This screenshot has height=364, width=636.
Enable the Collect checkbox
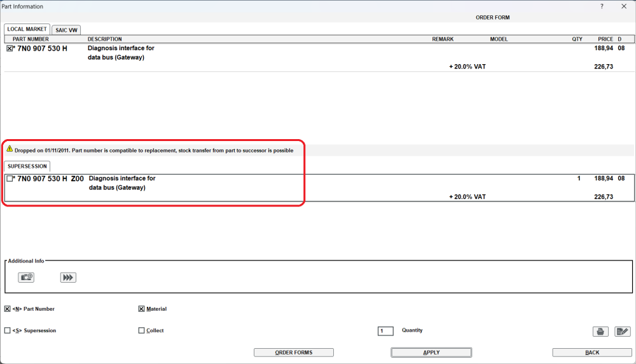[x=141, y=330]
